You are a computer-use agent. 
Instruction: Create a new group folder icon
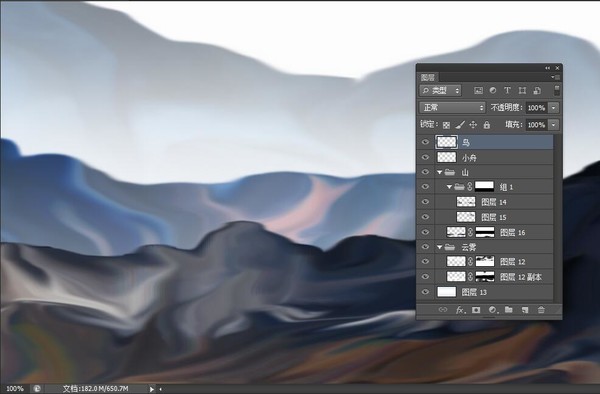pos(508,309)
